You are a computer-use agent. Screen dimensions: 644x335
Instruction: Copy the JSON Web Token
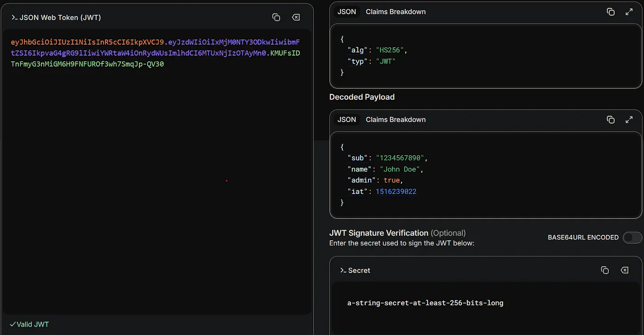(x=276, y=17)
